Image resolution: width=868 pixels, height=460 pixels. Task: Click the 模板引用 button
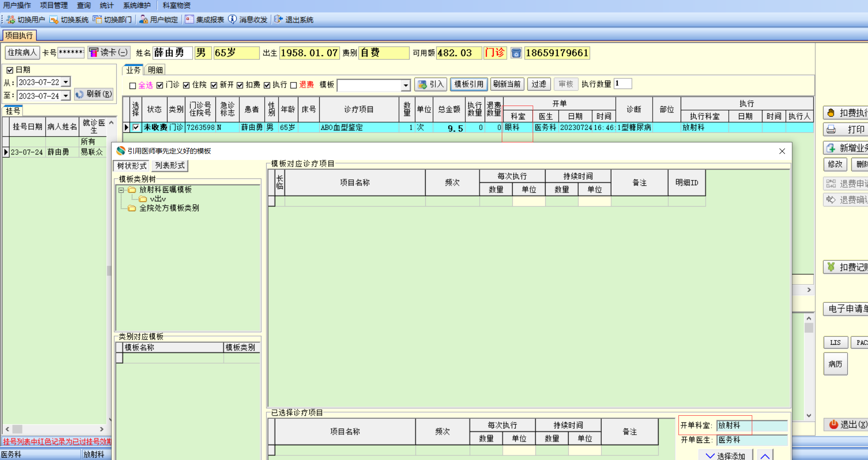point(469,84)
